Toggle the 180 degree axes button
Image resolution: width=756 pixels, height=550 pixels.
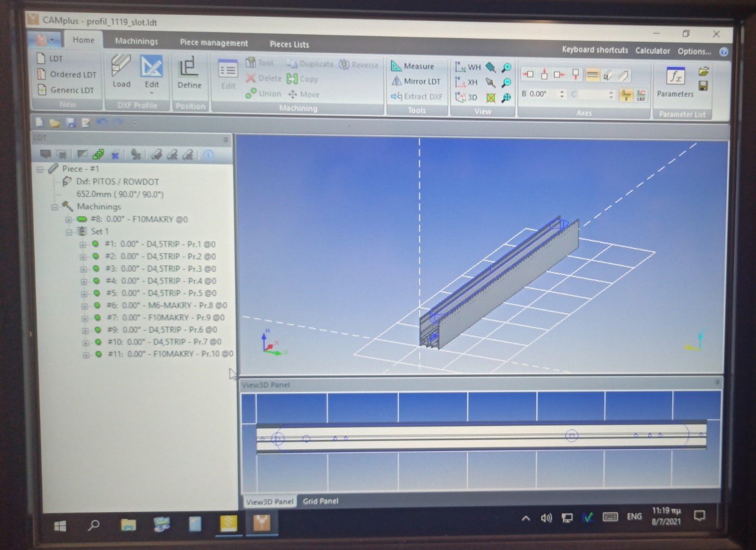(x=641, y=96)
